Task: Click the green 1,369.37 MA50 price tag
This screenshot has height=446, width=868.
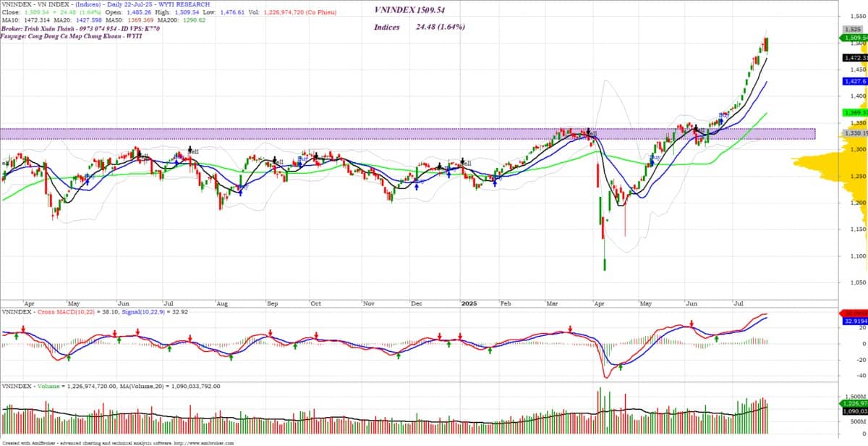Action: 854,113
